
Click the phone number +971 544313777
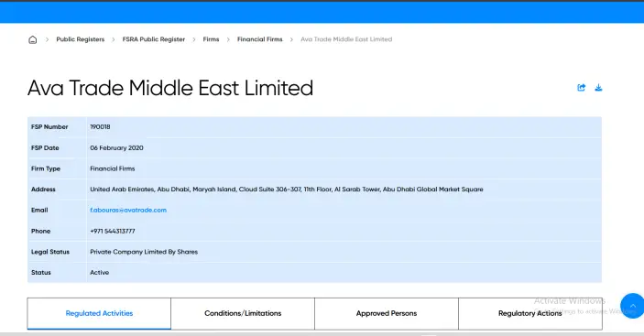point(113,231)
